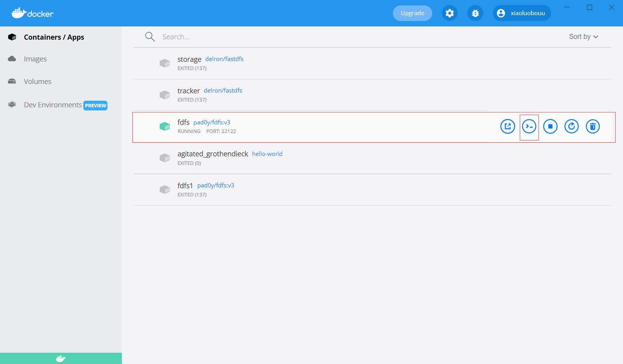Select the Images sidebar section
The width and height of the screenshot is (623, 364).
click(35, 59)
